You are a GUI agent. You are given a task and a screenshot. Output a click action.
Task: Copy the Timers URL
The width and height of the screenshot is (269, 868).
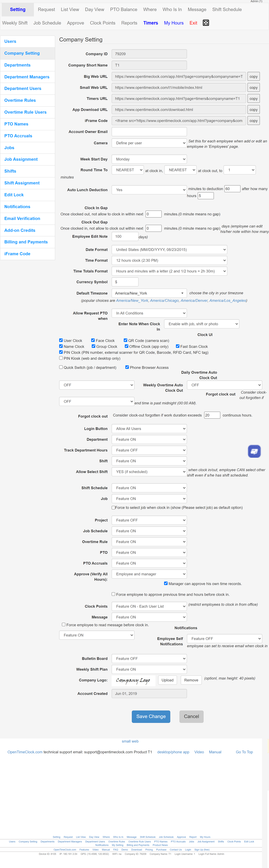click(254, 99)
